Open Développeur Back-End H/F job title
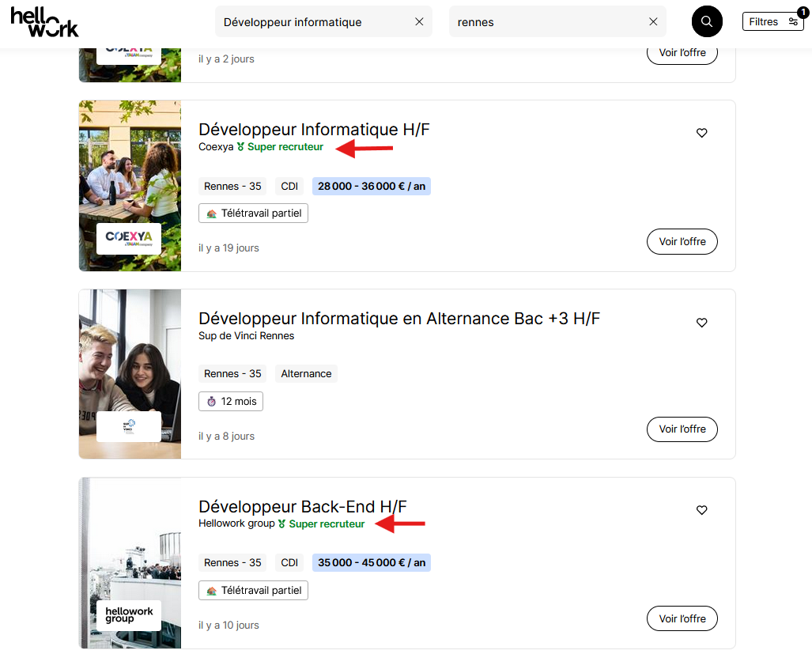812x654 pixels. (x=303, y=506)
